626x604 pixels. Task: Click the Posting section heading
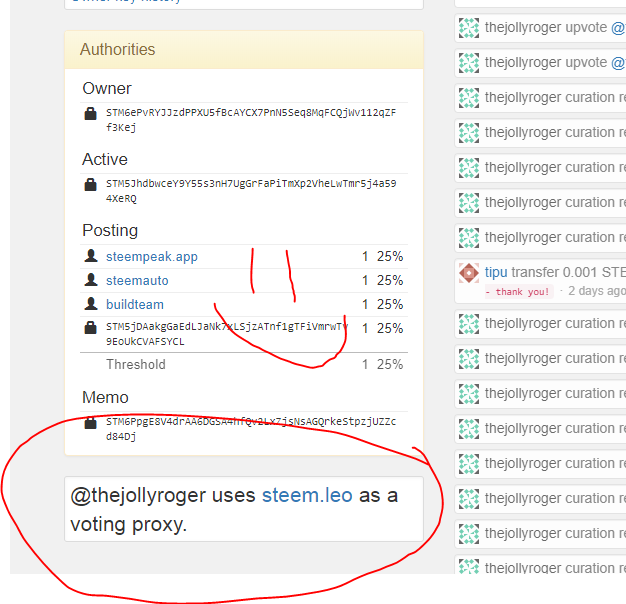point(110,230)
